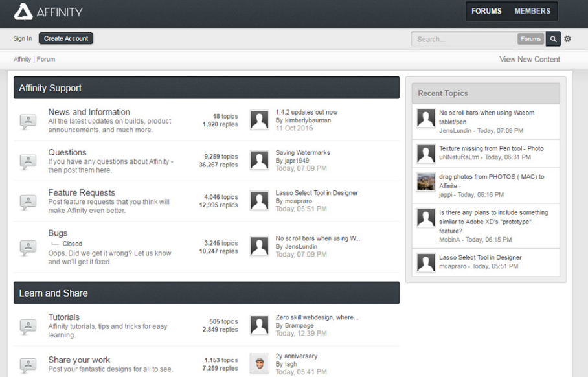Click 9,259 topics count text

click(x=221, y=156)
